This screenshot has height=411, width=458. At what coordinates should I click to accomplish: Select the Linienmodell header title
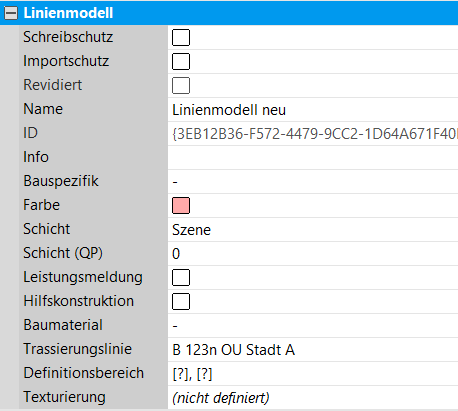(x=68, y=13)
